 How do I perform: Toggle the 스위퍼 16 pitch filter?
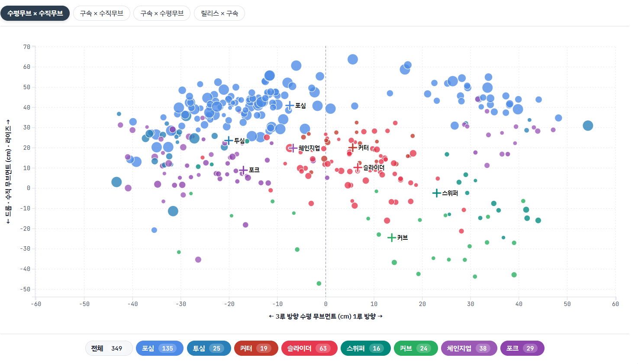[365, 348]
